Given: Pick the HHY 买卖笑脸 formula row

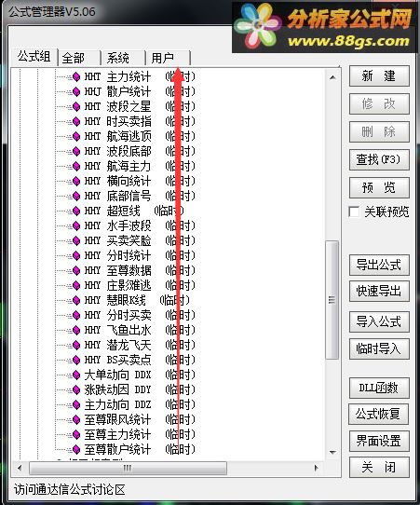Looking at the screenshot, I should (140, 240).
